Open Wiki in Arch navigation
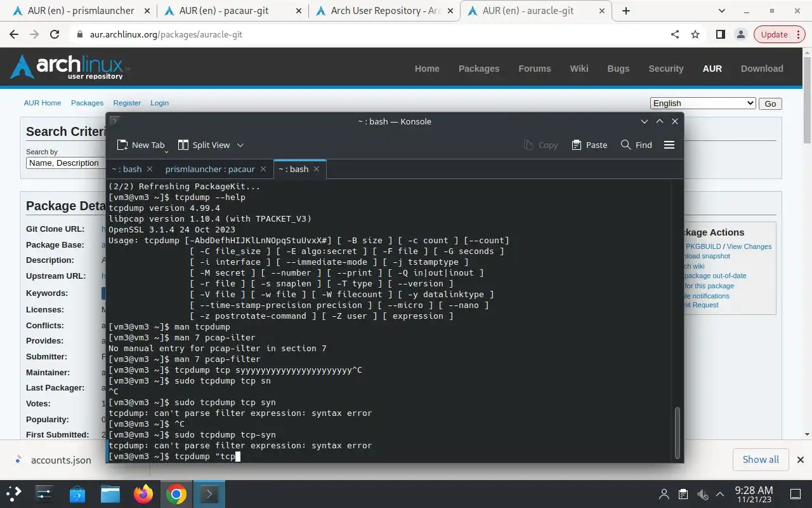Viewport: 812px width, 508px height. pos(579,69)
